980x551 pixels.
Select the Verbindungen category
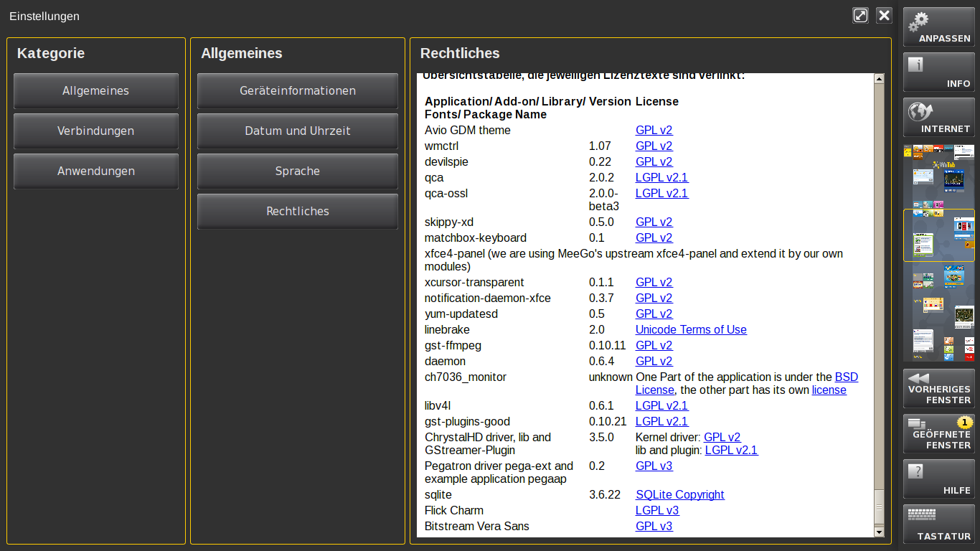tap(95, 131)
